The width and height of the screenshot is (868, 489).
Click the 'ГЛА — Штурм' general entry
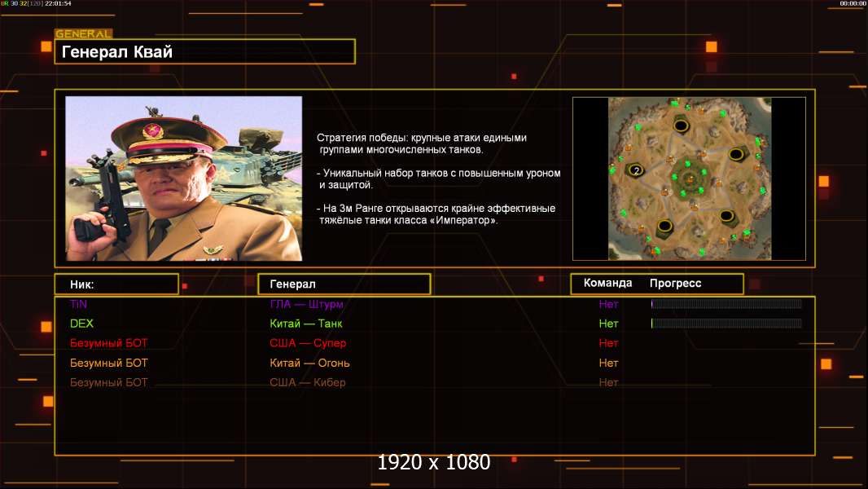[306, 304]
